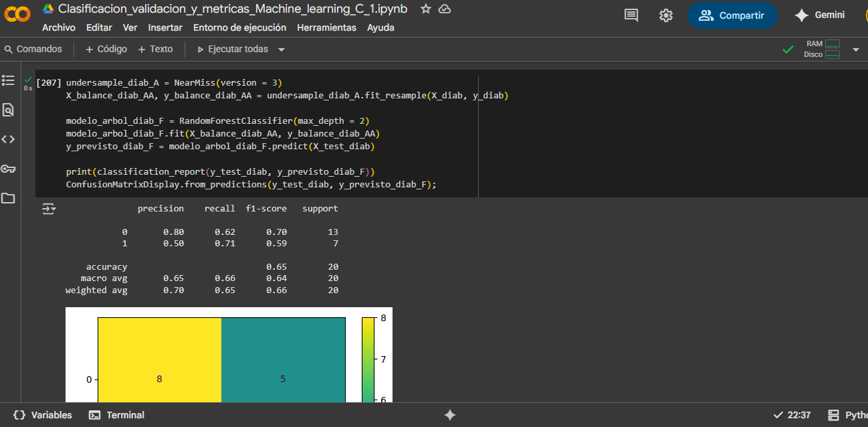This screenshot has width=868, height=427.
Task: Expand the runtime connection dropdown arrow
Action: [855, 50]
